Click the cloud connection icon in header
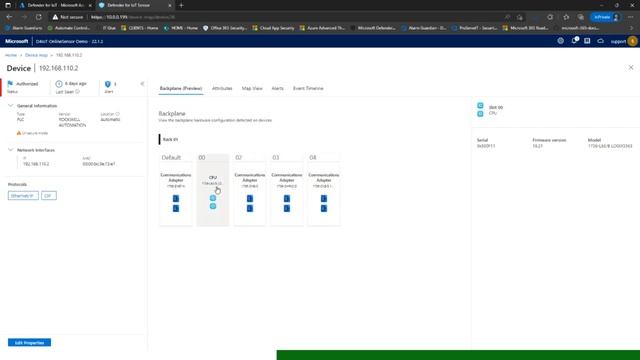 click(600, 41)
